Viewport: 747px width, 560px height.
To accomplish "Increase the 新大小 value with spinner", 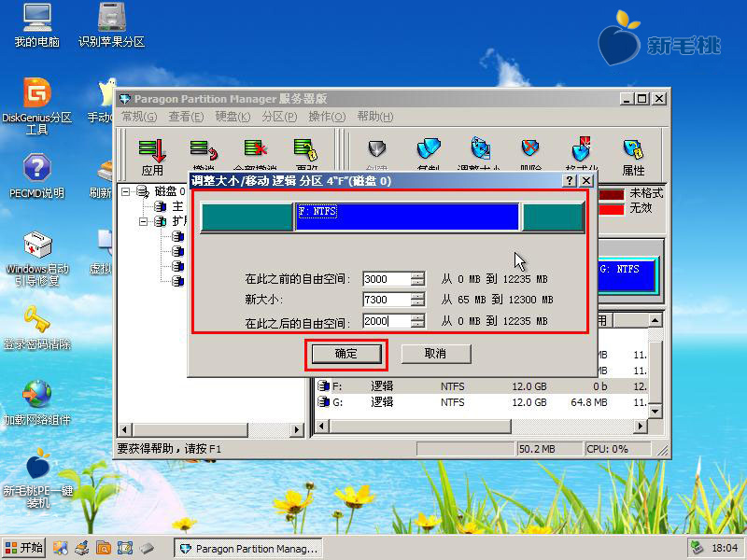I will tap(417, 296).
